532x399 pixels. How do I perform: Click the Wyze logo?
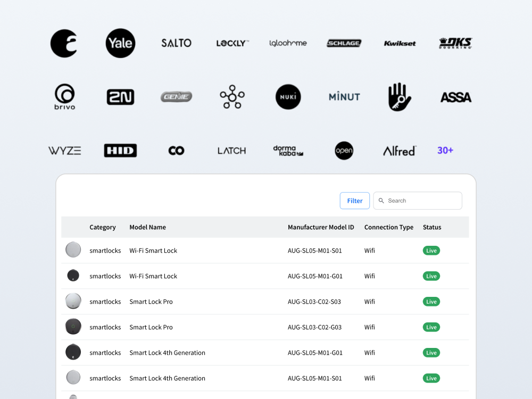tap(64, 151)
